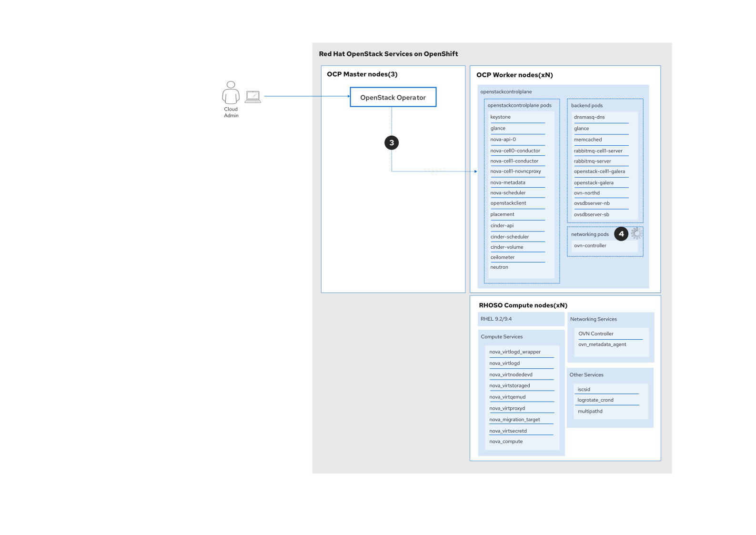This screenshot has height=535, width=756.
Task: Click the openstack-galera backend pod
Action: click(594, 183)
